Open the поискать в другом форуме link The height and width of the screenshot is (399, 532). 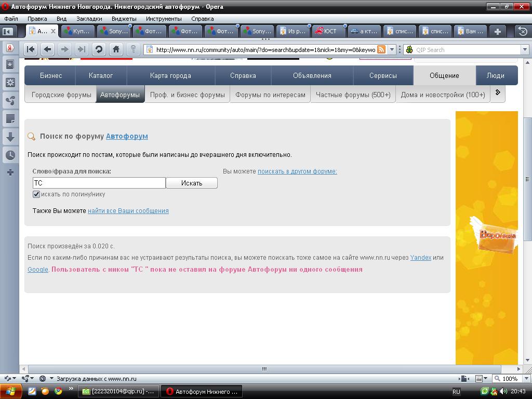click(297, 171)
